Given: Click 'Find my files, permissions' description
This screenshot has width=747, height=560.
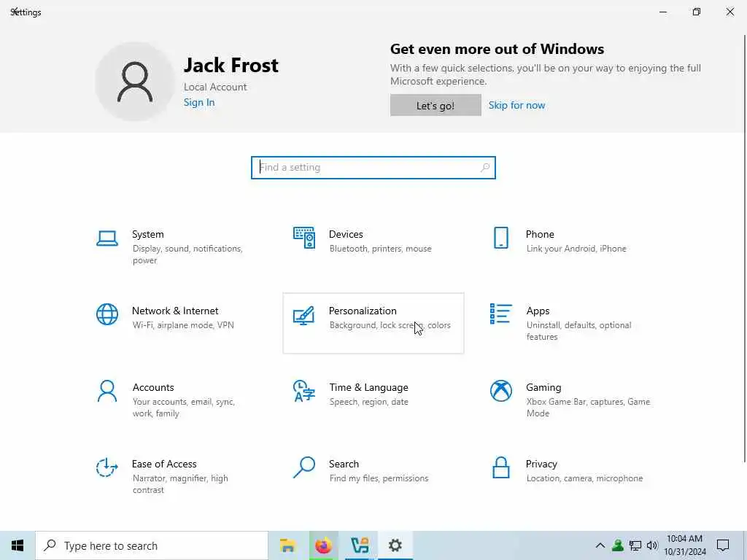Looking at the screenshot, I should coord(379,478).
